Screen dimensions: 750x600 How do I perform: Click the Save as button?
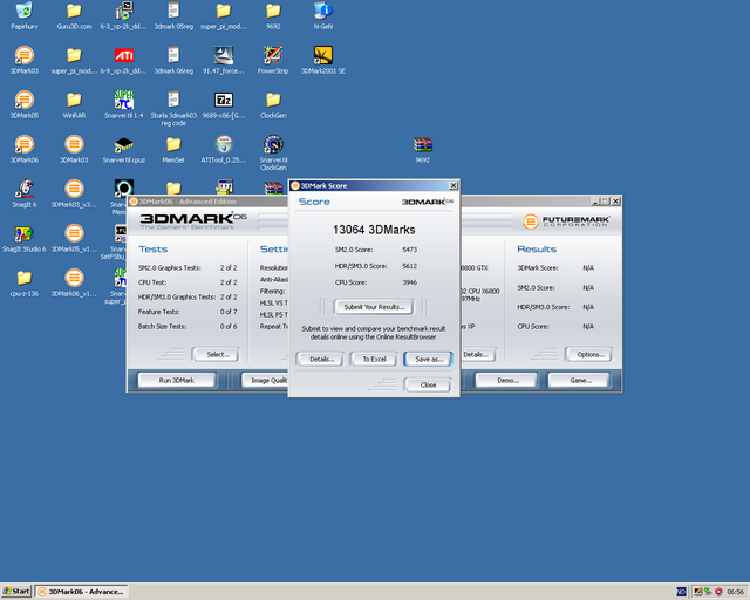tap(428, 359)
